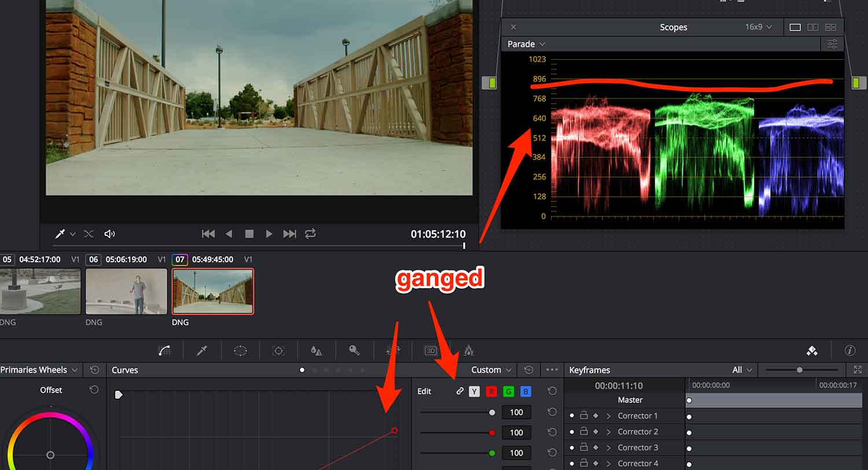Open the Qualifier eyedropper palette
Viewport: 868px width, 470px height.
pos(202,350)
